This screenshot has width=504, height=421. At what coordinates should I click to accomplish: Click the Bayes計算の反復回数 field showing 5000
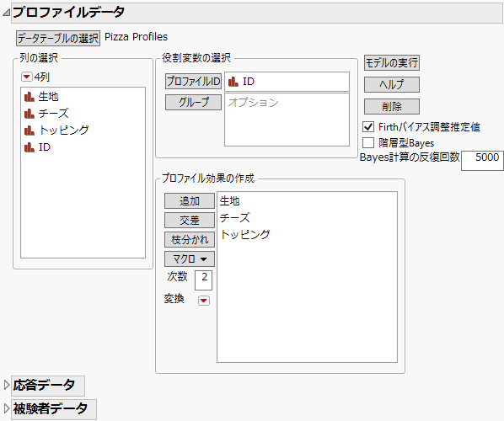point(482,161)
